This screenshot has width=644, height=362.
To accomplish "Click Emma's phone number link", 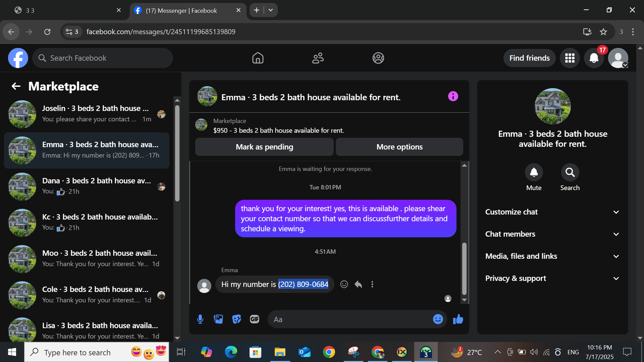I will pos(303,284).
